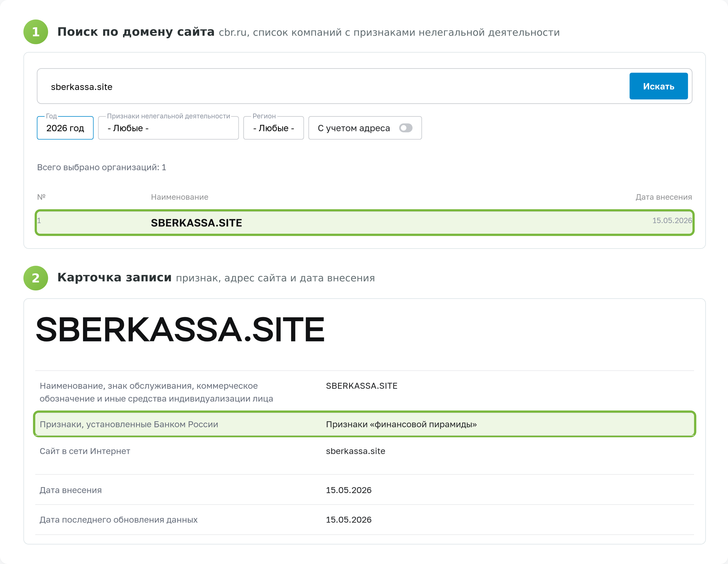Click 15.05.2026 date in results row
The width and height of the screenshot is (728, 564).
point(672,220)
